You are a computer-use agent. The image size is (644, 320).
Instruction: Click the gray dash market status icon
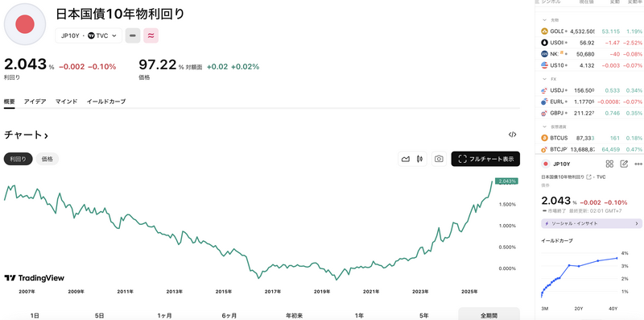coord(132,35)
